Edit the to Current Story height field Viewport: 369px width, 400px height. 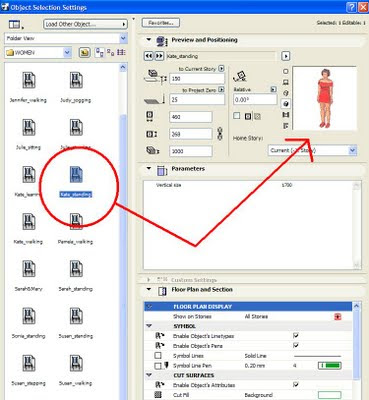pyautogui.click(x=197, y=79)
